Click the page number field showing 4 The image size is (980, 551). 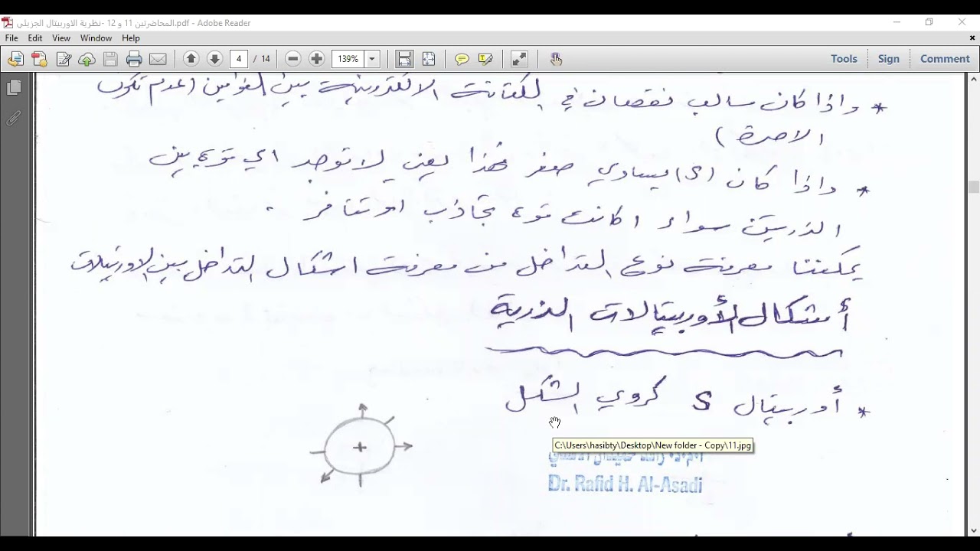(239, 59)
